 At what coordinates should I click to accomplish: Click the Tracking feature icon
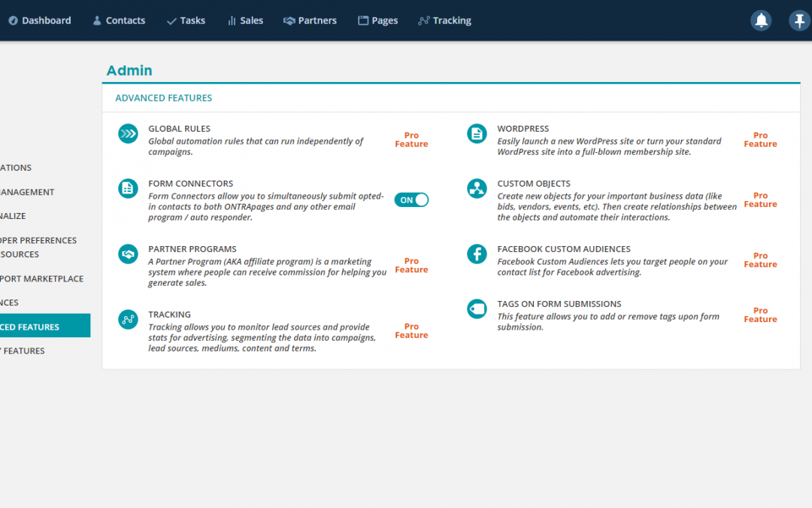point(128,320)
